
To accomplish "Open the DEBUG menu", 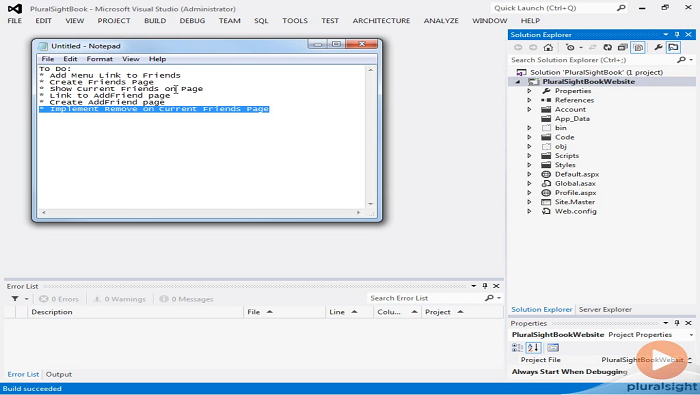I will pyautogui.click(x=192, y=21).
